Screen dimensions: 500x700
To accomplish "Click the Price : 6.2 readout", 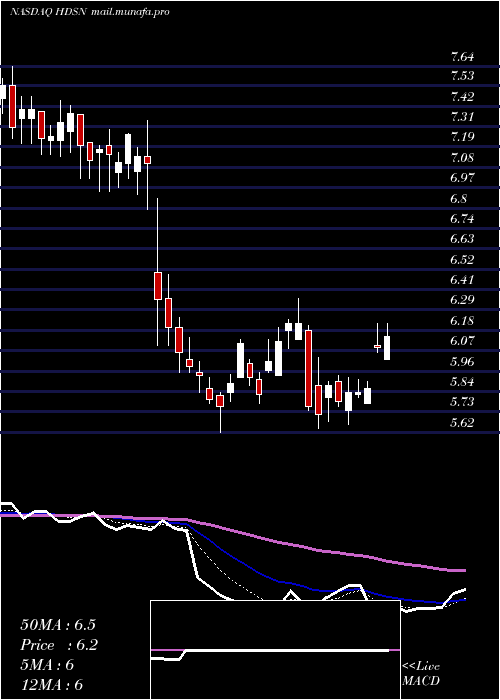I will click(x=59, y=645).
